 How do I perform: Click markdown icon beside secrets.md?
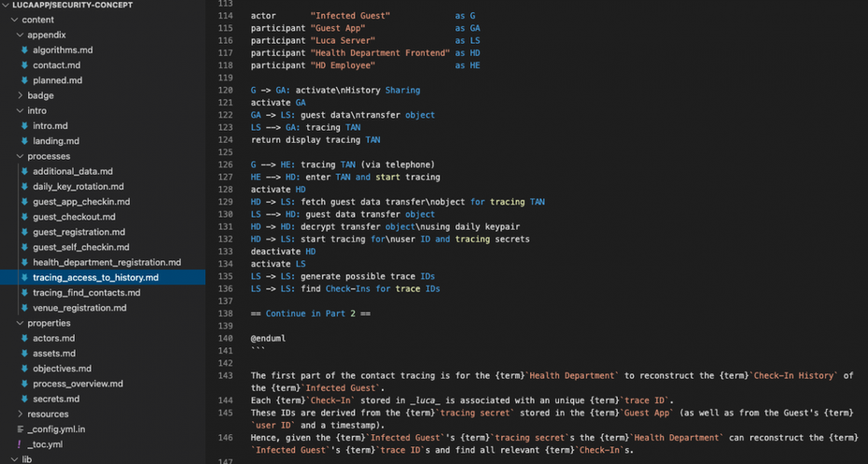point(24,400)
